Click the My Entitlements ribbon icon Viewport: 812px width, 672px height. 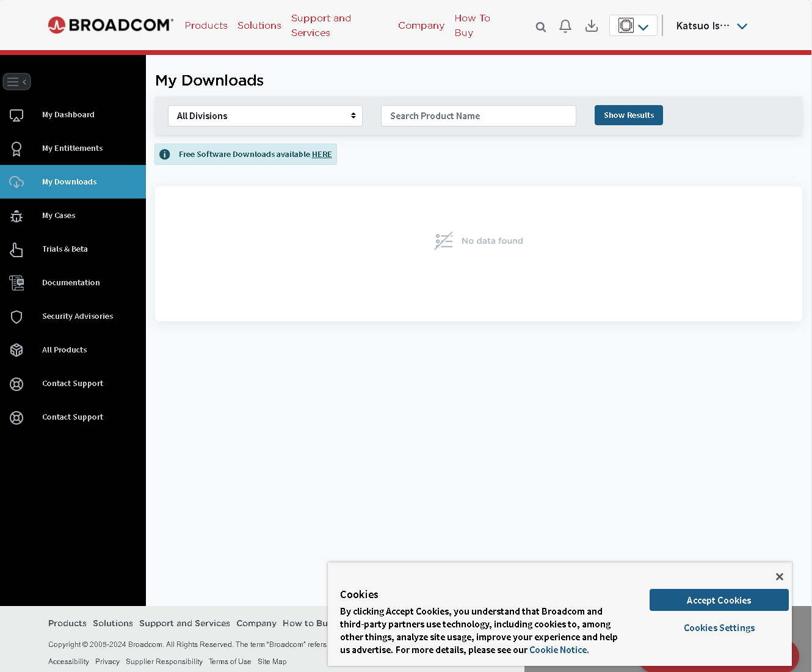tap(16, 148)
